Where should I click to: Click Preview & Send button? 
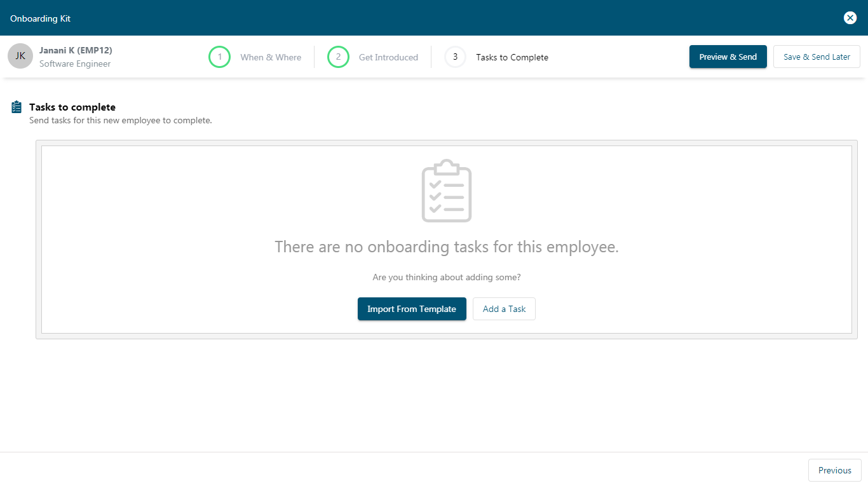(728, 57)
